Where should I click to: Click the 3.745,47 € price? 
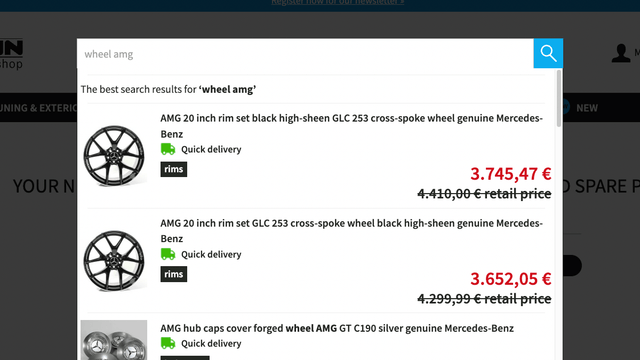click(x=511, y=174)
